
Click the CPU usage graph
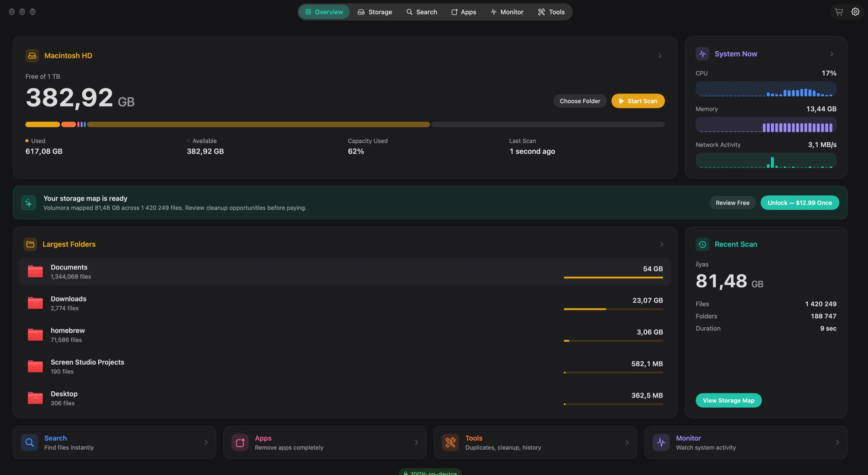[x=766, y=89]
